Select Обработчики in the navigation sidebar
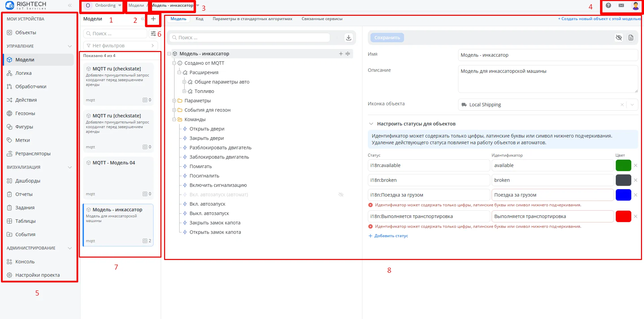 (31, 86)
